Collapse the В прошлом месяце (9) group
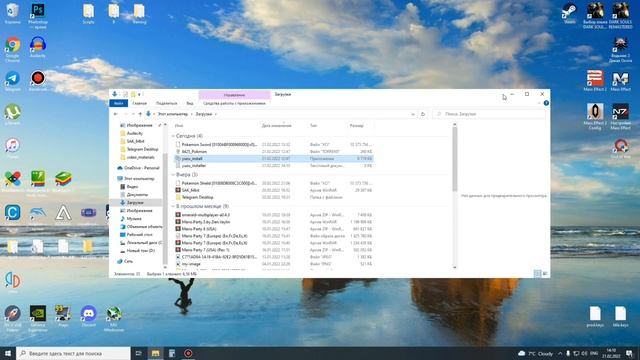Screen dimensions: 640x360 click(173, 206)
